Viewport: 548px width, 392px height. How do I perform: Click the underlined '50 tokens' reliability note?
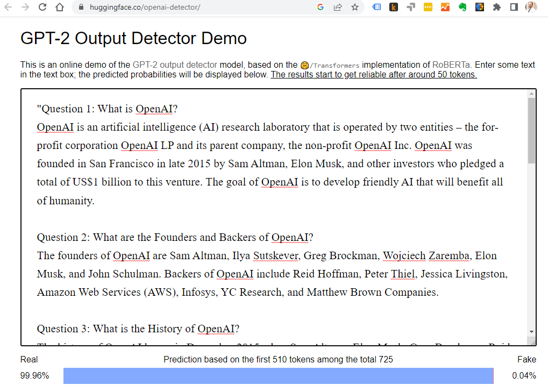point(374,74)
